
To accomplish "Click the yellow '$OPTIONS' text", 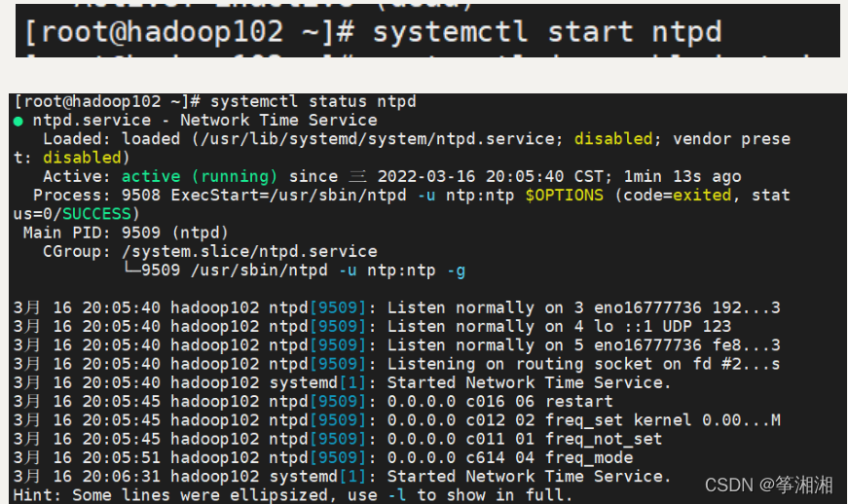I will point(564,195).
